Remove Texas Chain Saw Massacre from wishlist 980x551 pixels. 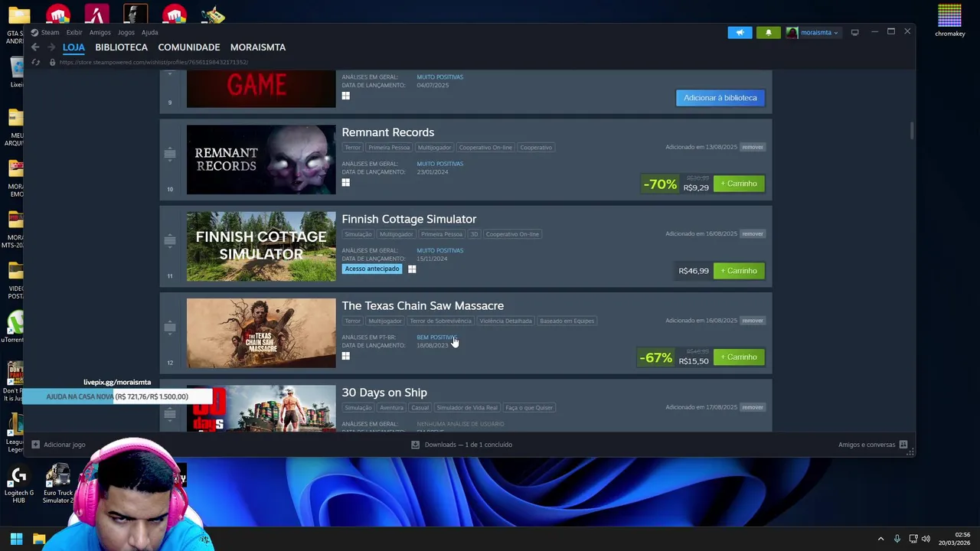click(753, 321)
